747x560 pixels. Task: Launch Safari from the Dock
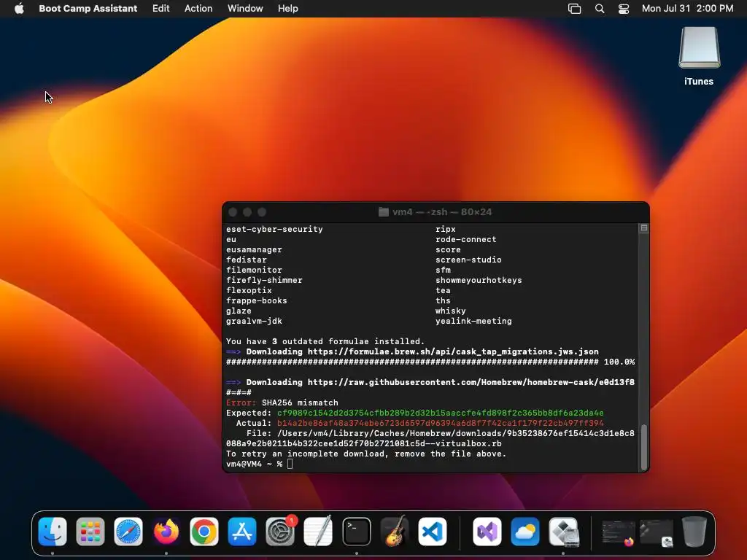click(128, 532)
